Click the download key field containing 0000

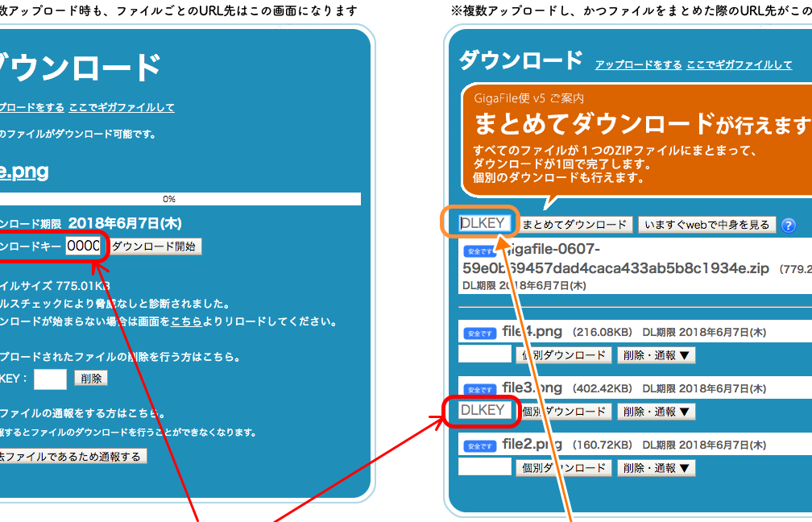(x=83, y=246)
